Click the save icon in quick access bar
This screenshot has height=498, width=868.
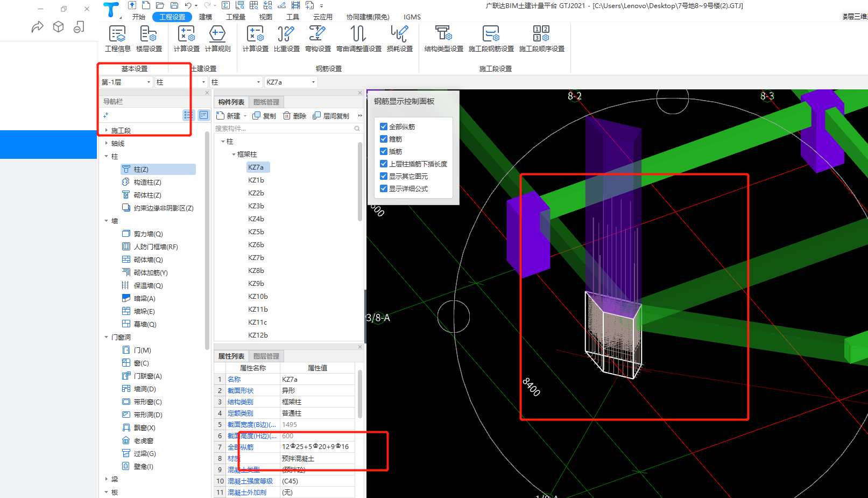point(174,5)
